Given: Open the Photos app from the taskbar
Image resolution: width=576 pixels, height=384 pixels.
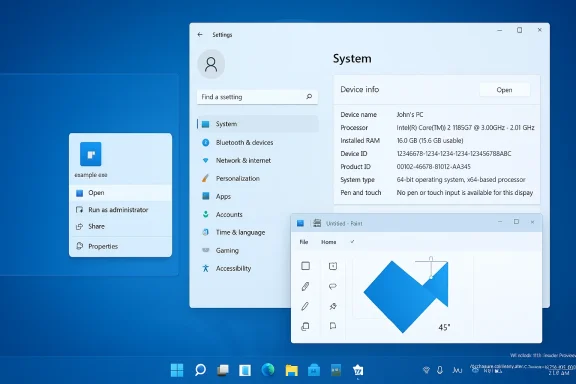Looking at the screenshot, I should pos(336,370).
